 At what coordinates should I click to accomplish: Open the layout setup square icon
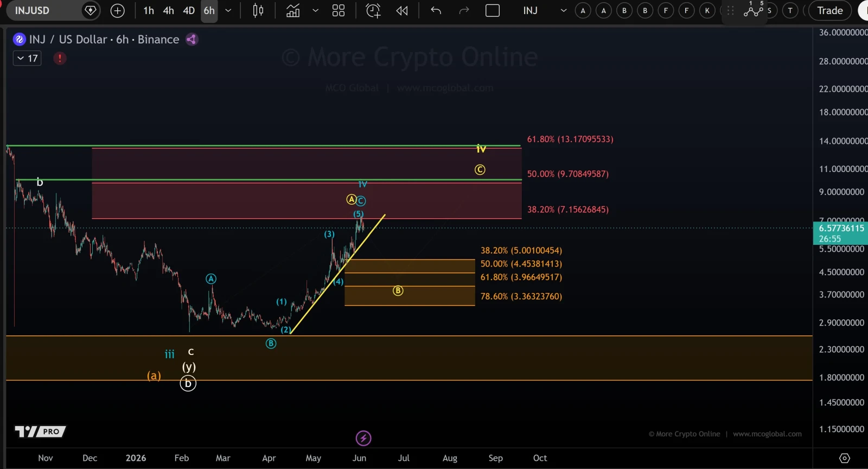[x=493, y=10]
